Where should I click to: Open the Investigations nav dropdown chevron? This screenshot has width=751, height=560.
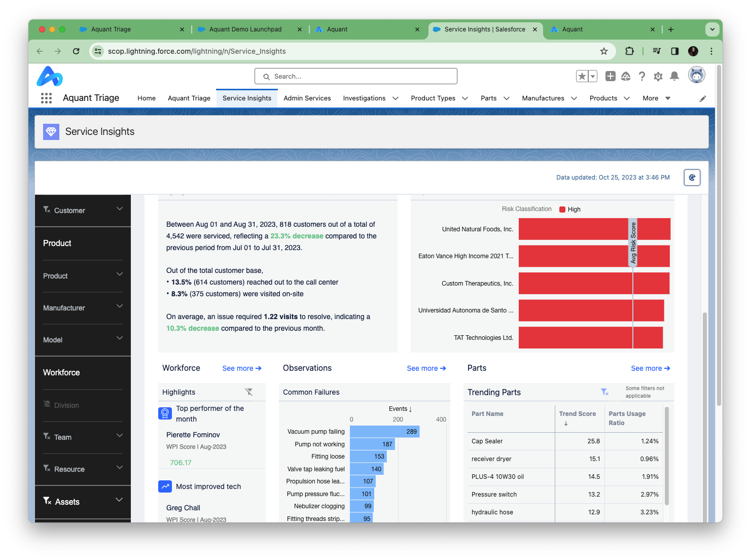396,98
